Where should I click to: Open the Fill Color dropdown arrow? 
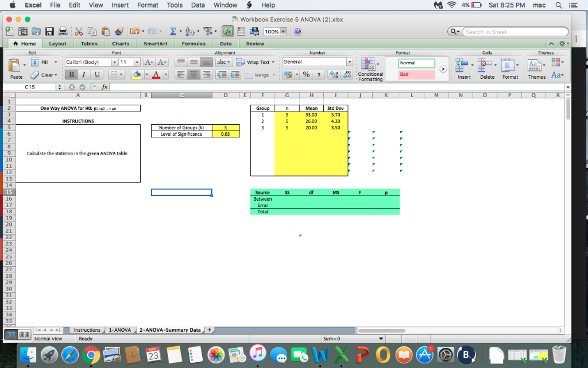146,75
